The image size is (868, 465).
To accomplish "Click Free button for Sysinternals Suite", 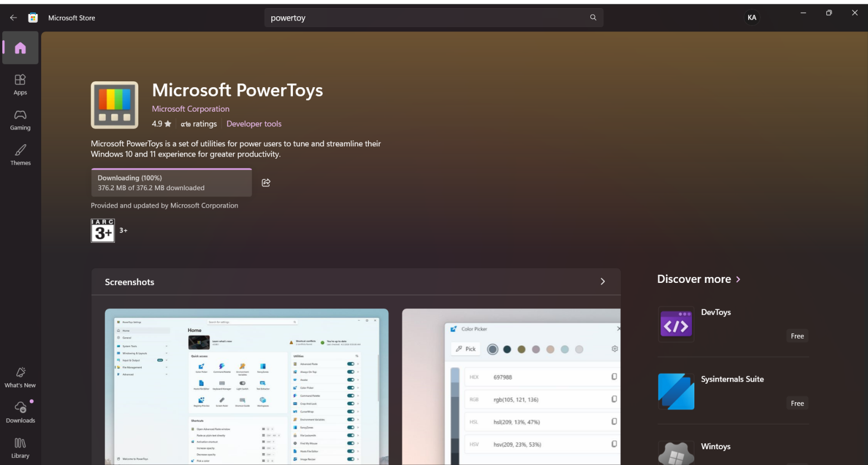I will pos(797,403).
